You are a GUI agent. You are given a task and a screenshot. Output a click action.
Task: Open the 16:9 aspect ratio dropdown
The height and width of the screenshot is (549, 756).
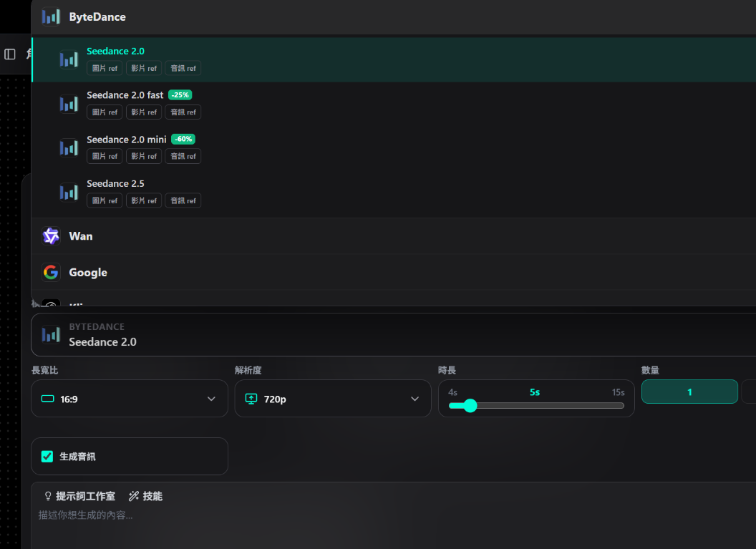[x=129, y=399]
